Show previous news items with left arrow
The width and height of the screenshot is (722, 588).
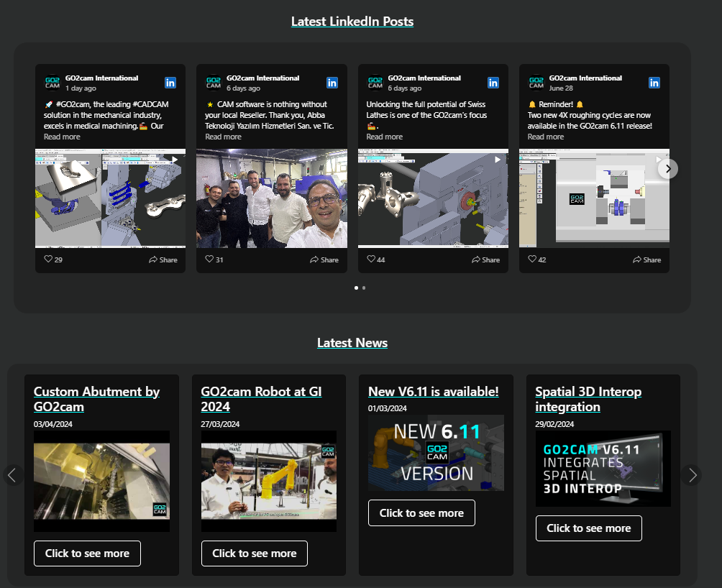tap(12, 474)
